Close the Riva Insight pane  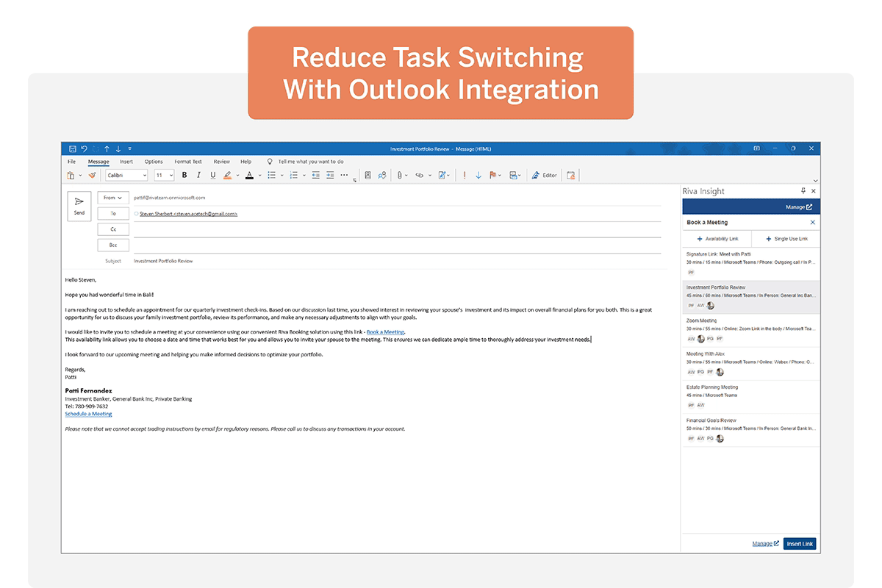[x=813, y=191]
